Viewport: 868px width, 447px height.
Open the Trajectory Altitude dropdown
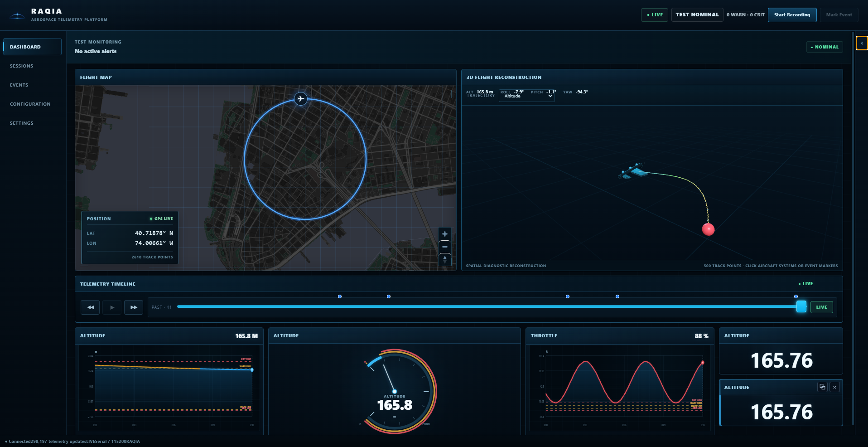tap(527, 96)
